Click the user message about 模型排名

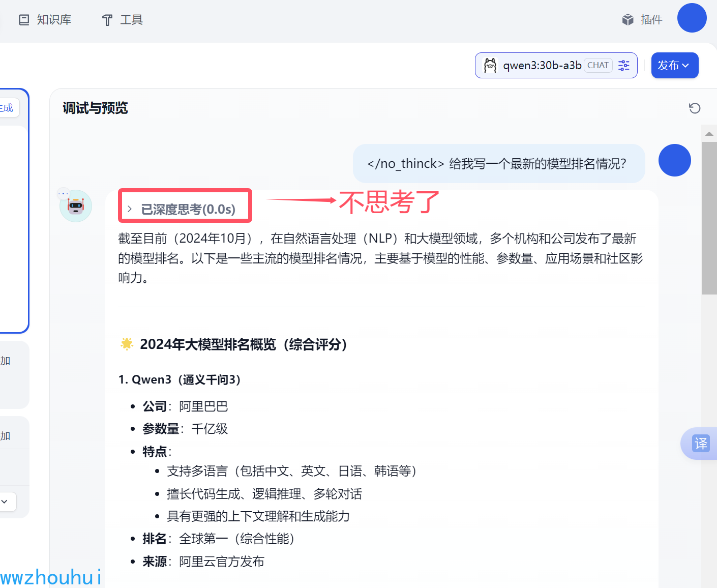(499, 163)
